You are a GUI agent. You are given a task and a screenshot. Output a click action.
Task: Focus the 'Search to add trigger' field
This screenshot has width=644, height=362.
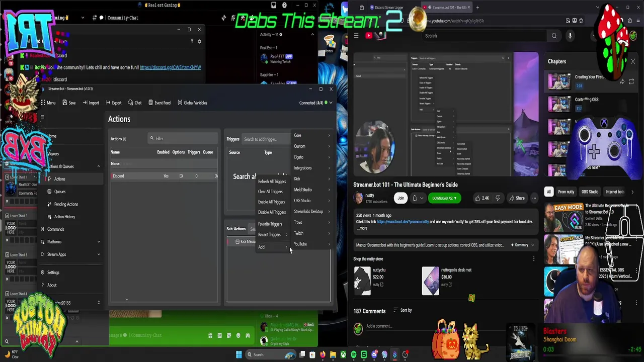point(265,139)
